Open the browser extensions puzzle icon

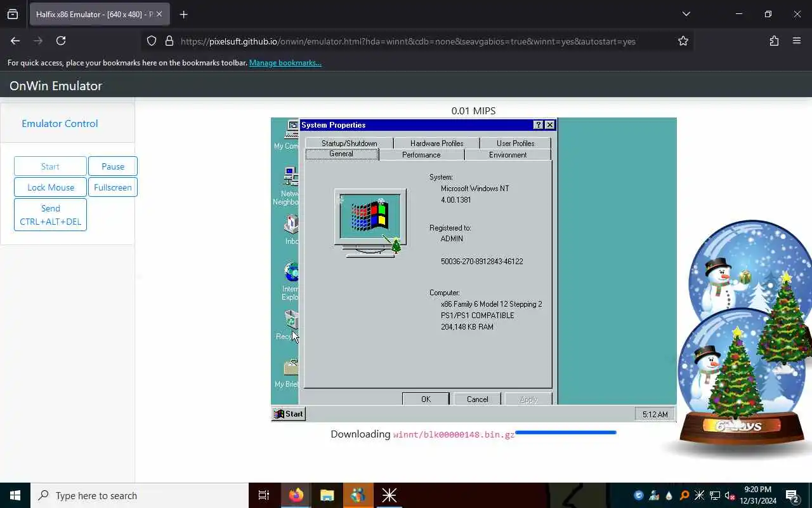coord(774,41)
